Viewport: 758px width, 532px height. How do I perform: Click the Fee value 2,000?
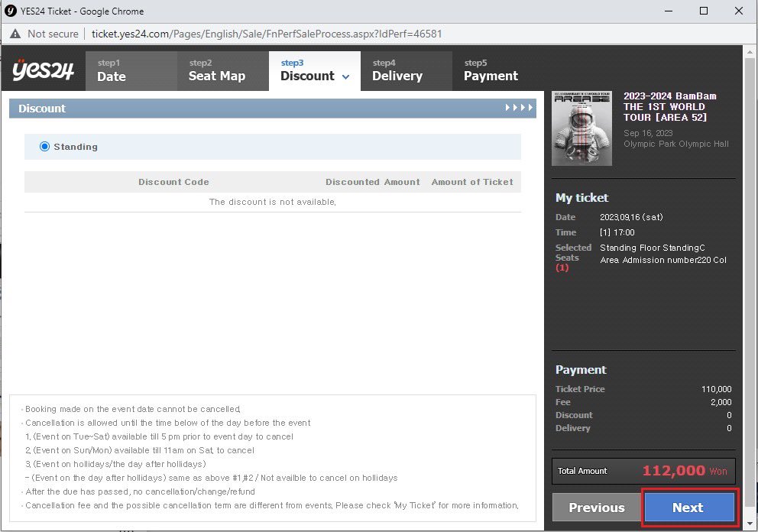pos(721,402)
